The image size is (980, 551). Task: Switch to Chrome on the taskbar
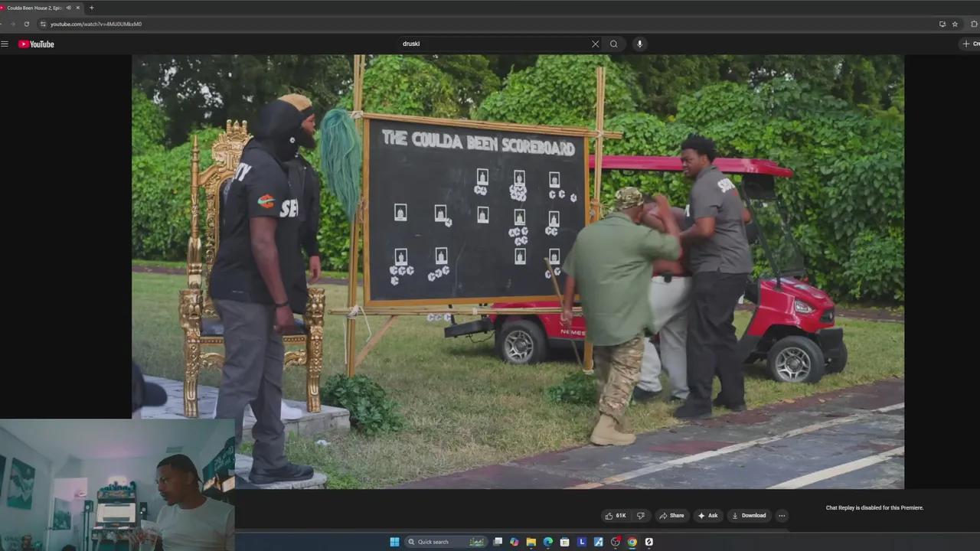[632, 542]
